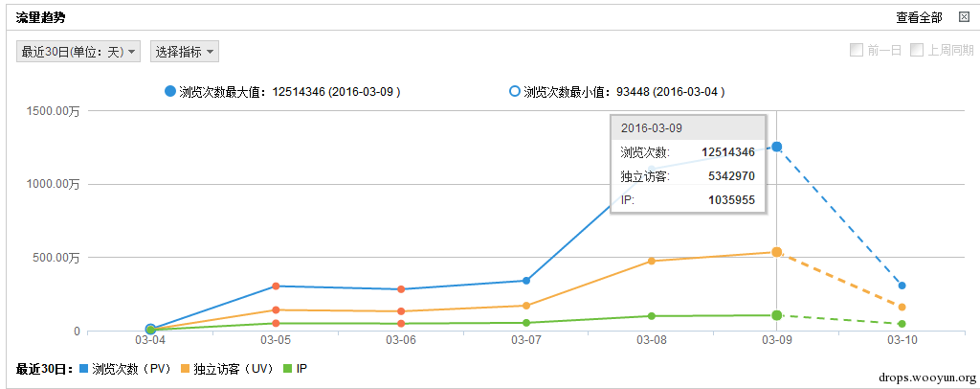Click the blue PV data point on 03-10
The width and height of the screenshot is (980, 389).
tap(902, 286)
